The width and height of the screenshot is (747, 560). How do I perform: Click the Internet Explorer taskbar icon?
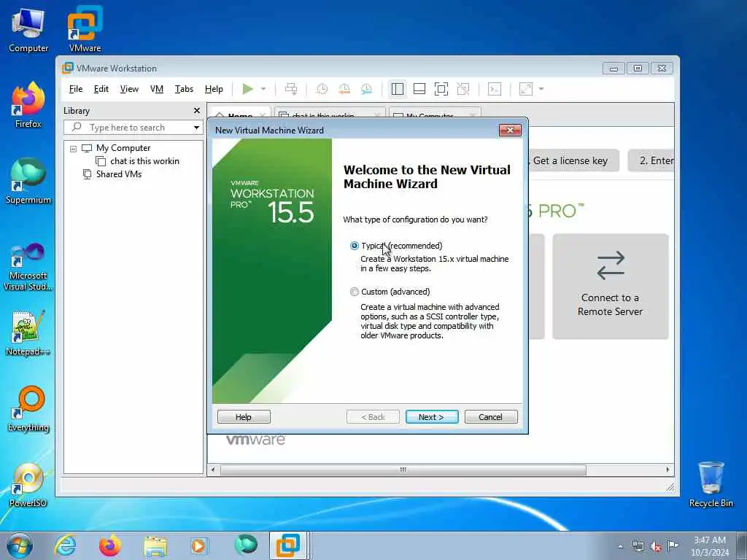[65, 545]
